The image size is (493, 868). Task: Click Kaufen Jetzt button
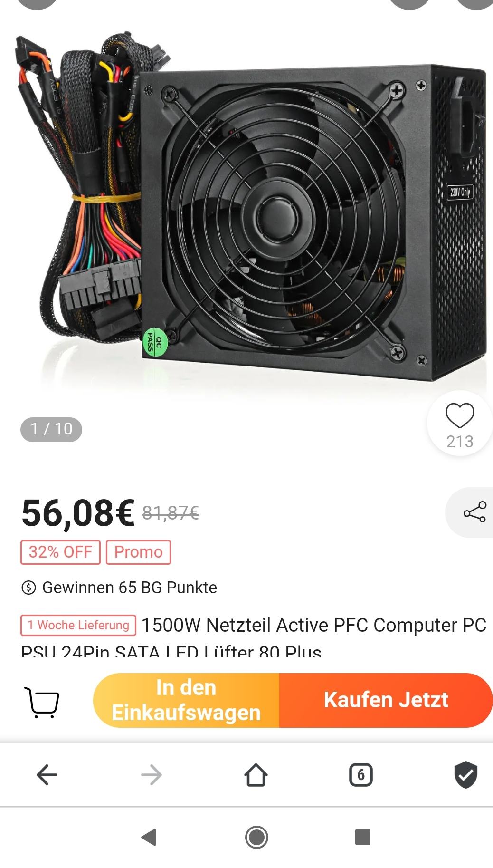(x=386, y=700)
